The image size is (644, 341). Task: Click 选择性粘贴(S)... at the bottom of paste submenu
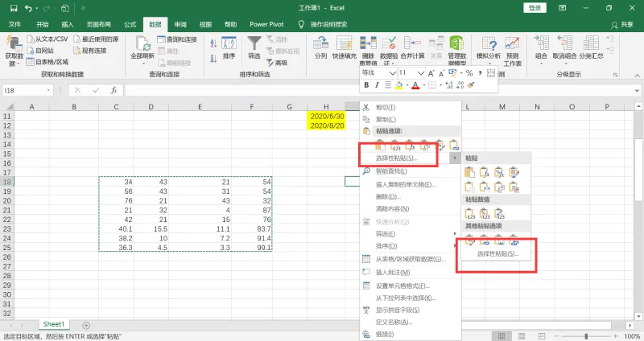497,254
